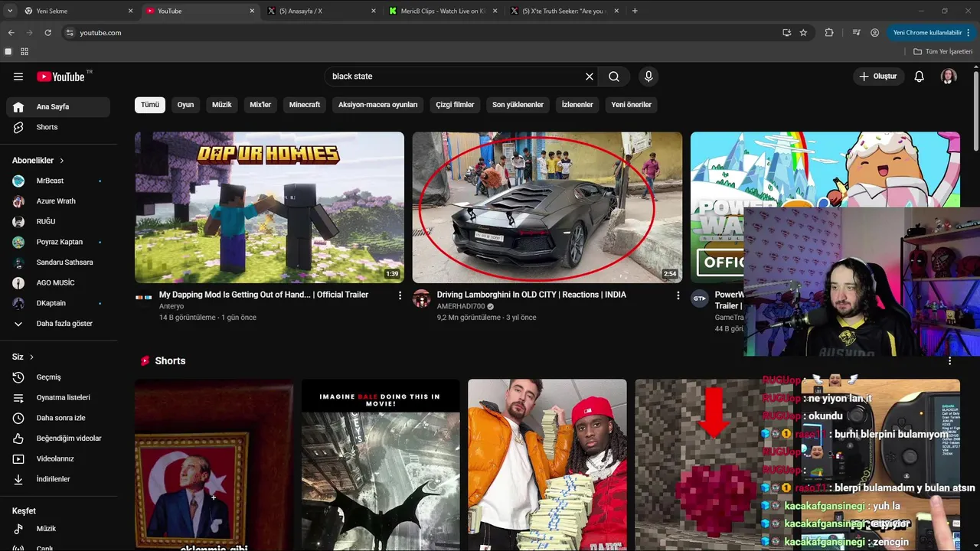Image resolution: width=980 pixels, height=551 pixels.
Task: Click Yeni Chrome kullanılabilir update button
Action: click(x=932, y=33)
